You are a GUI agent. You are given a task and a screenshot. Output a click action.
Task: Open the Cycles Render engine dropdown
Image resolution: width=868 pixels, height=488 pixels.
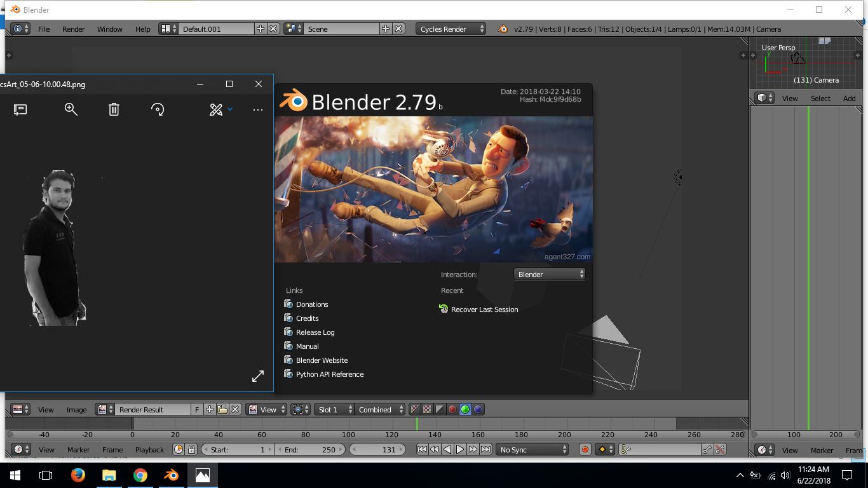pos(451,29)
